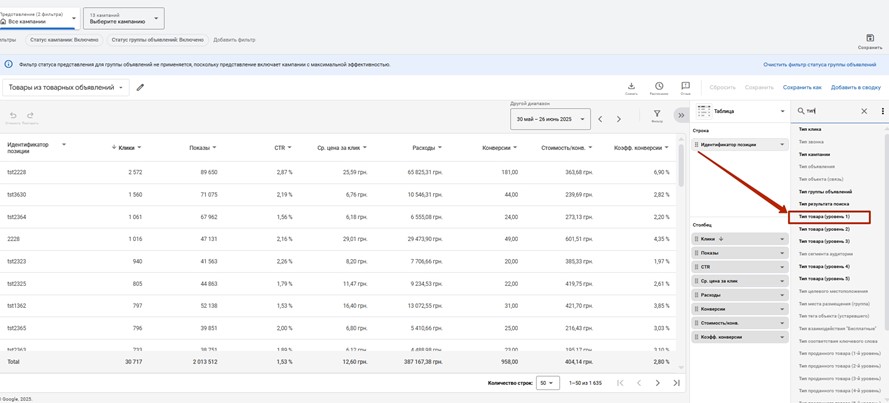The image size is (889, 403).
Task: Go to next date range arrow
Action: (x=619, y=119)
